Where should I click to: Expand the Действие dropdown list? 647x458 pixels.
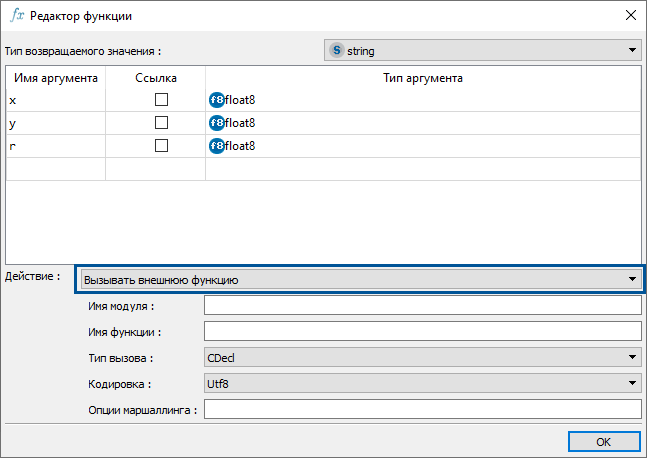[631, 280]
